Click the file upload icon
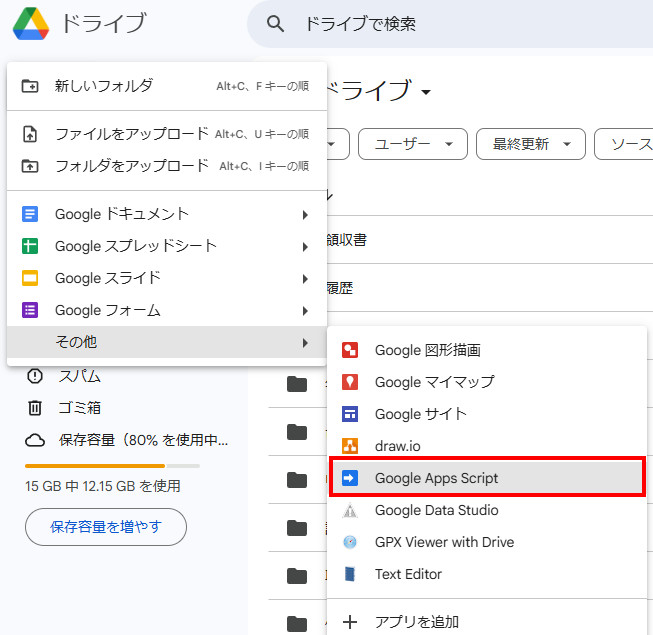 [30, 134]
